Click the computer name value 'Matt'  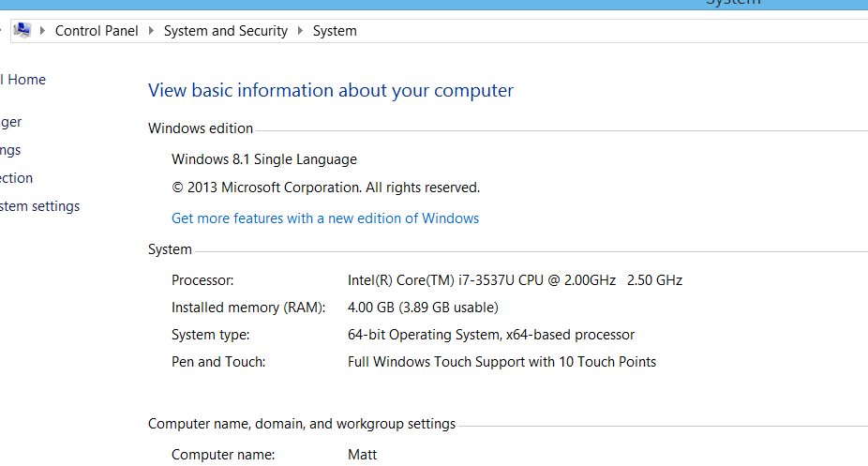pos(362,455)
